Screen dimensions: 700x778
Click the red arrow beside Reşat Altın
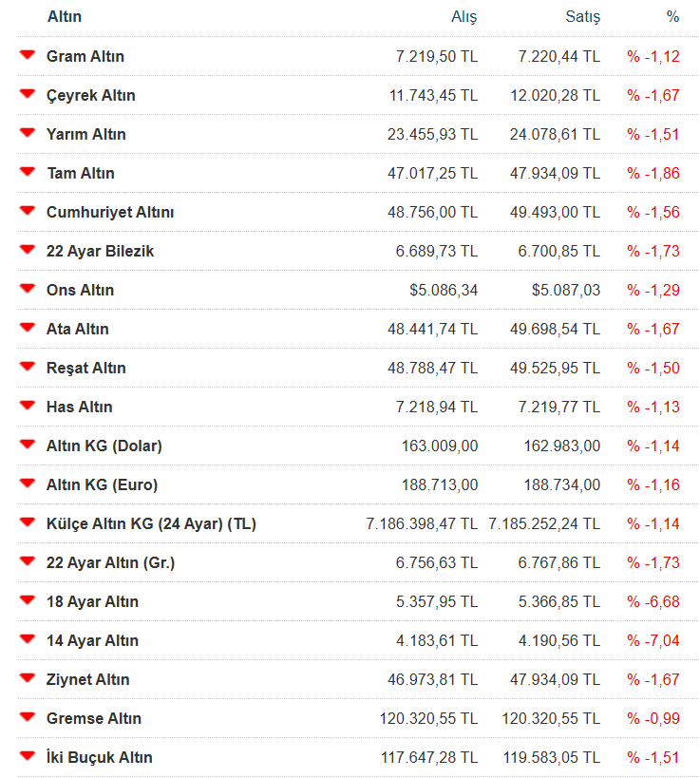(27, 367)
